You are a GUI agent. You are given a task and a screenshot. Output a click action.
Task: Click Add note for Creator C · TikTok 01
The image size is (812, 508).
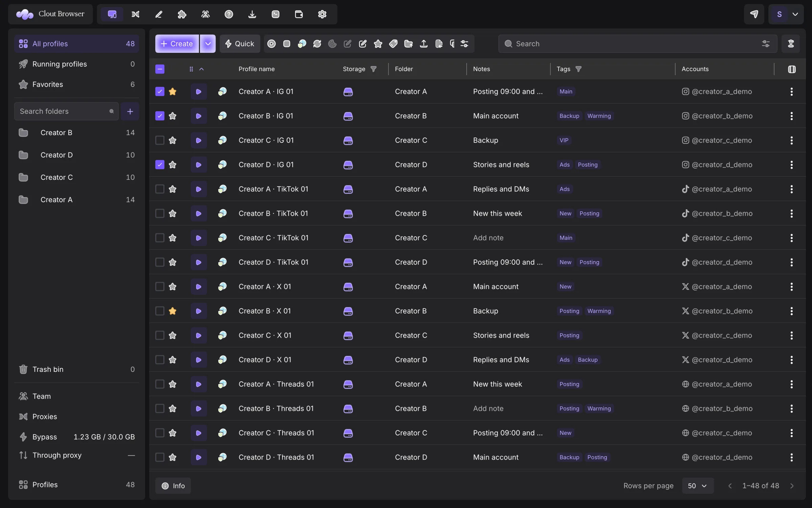click(x=488, y=238)
